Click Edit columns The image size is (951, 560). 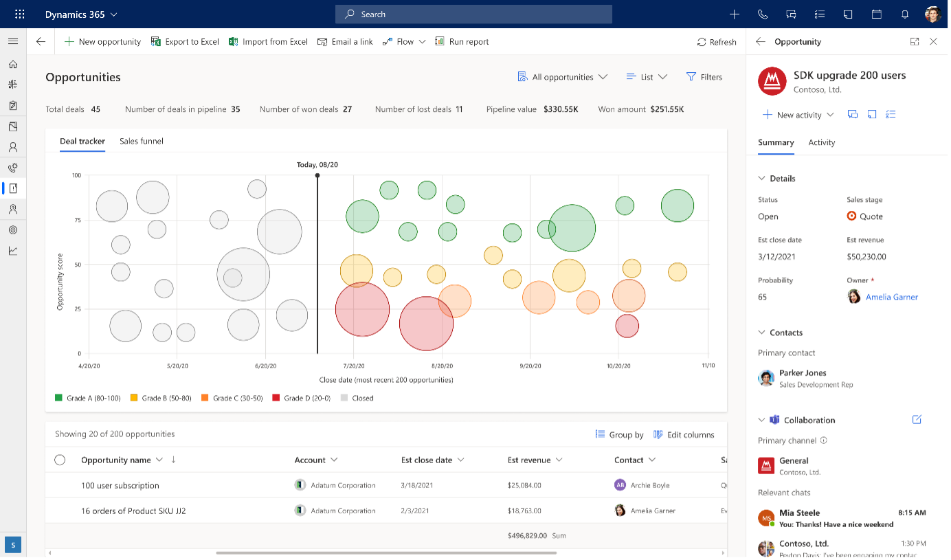[x=684, y=434]
